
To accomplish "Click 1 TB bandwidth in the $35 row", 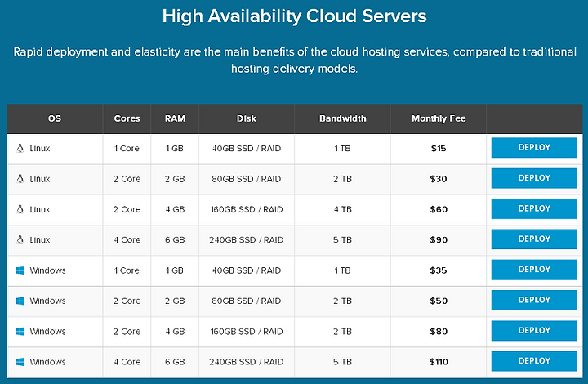I will (342, 270).
